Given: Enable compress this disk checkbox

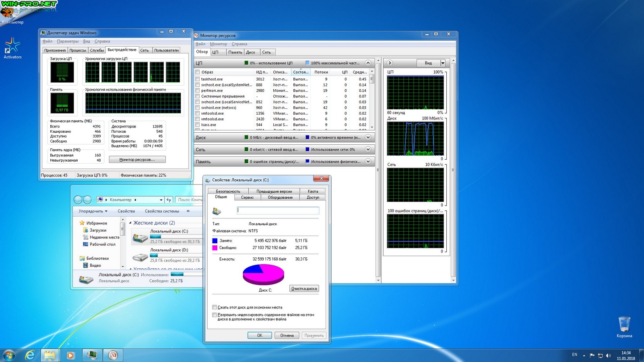Looking at the screenshot, I should point(215,307).
